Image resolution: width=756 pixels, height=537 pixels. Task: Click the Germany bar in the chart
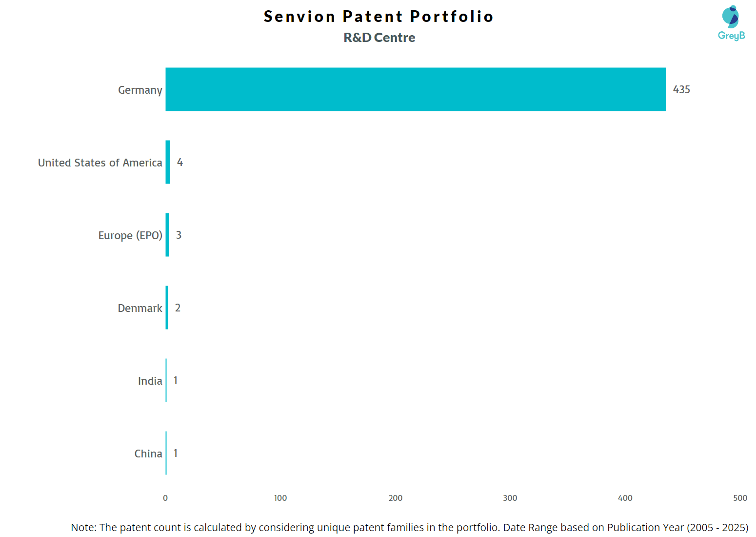pos(416,89)
